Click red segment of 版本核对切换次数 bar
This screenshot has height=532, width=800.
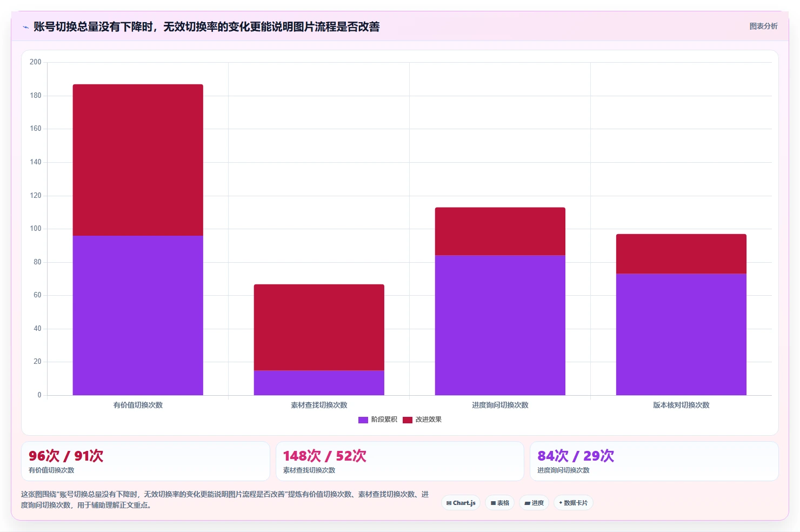pos(681,254)
